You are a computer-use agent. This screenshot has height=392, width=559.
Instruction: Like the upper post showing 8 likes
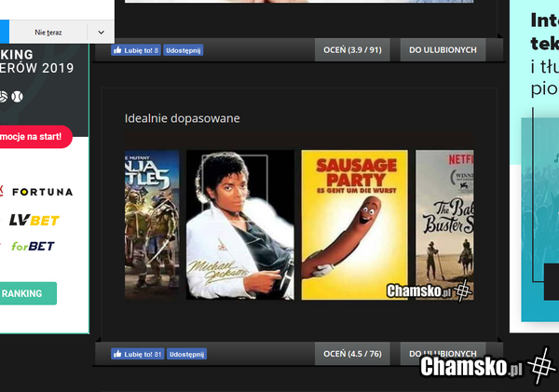pos(136,50)
